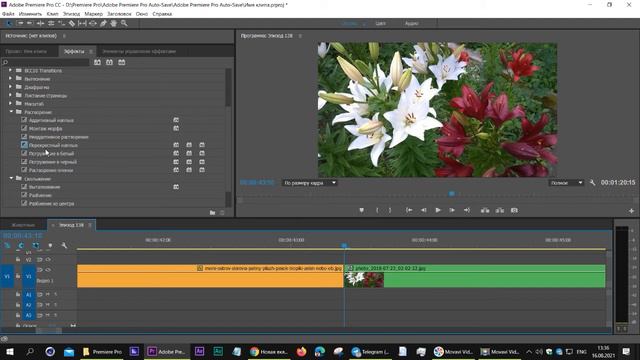
Task: Open Telegram from the taskbar
Action: point(369,351)
